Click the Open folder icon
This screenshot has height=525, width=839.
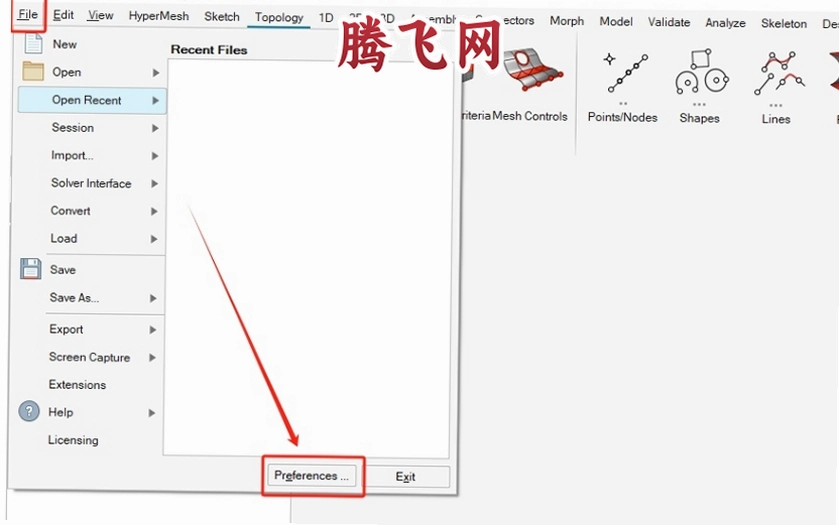point(33,71)
